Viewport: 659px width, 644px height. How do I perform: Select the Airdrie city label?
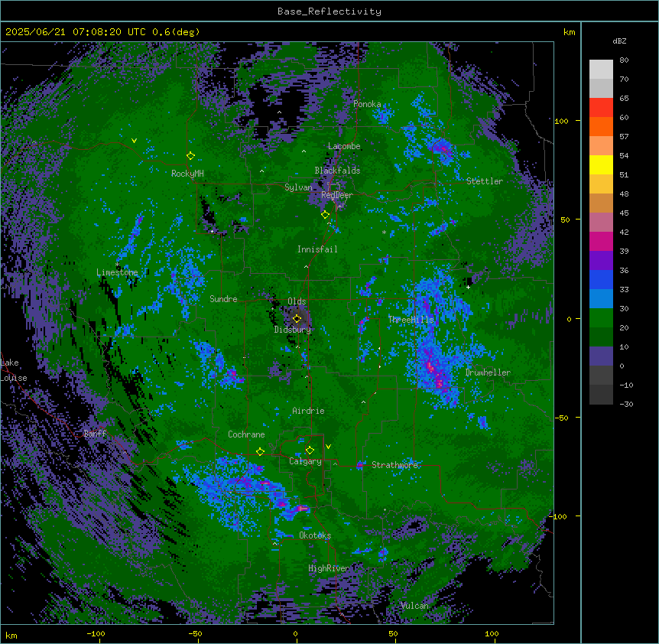coord(309,411)
